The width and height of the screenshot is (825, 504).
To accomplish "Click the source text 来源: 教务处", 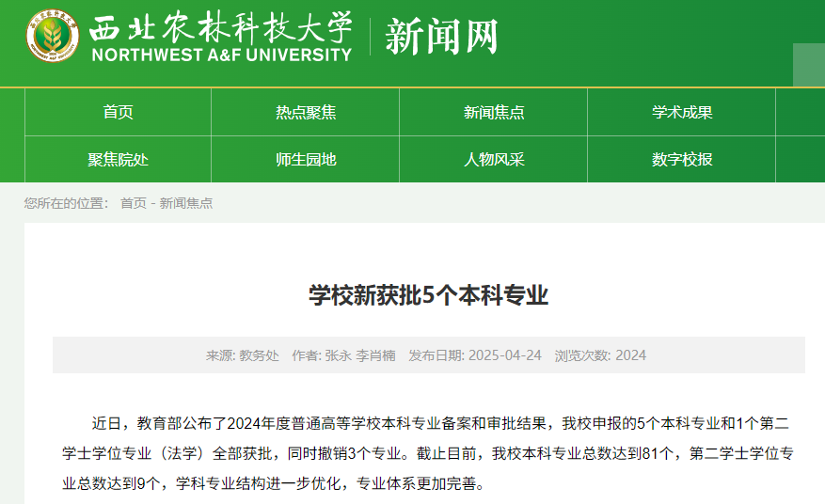I will pos(242,355).
